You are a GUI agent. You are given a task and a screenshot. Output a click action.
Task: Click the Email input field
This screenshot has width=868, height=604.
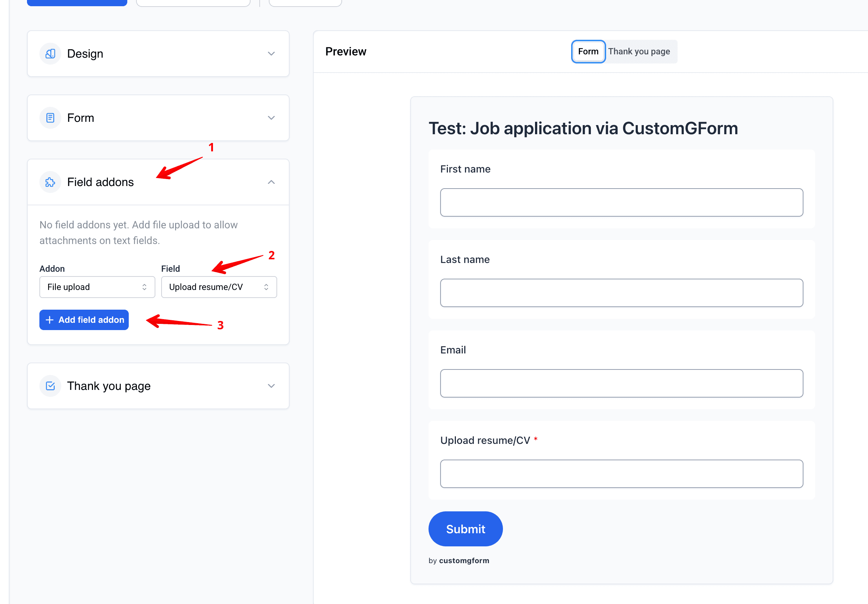tap(621, 383)
